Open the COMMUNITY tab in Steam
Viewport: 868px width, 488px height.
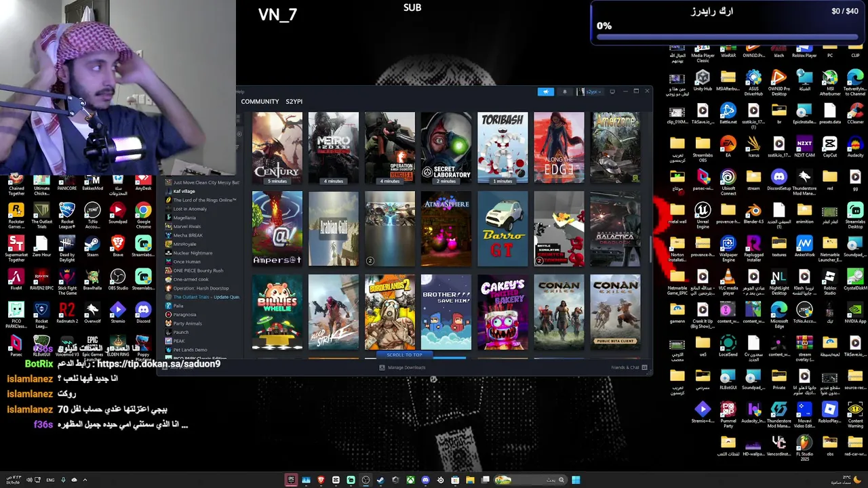260,102
